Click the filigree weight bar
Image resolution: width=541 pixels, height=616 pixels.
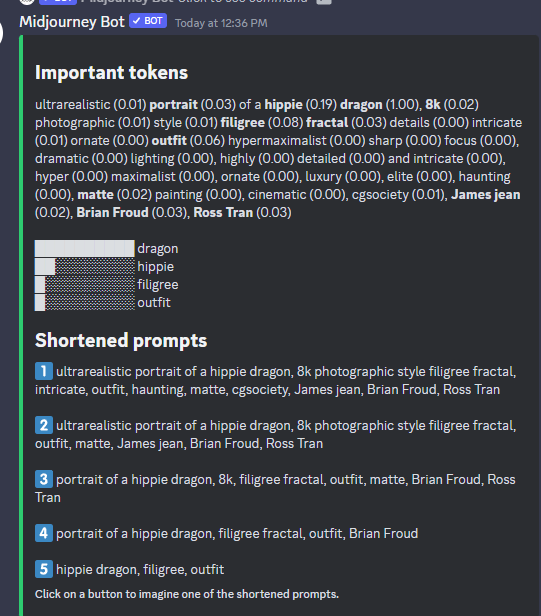click(84, 284)
